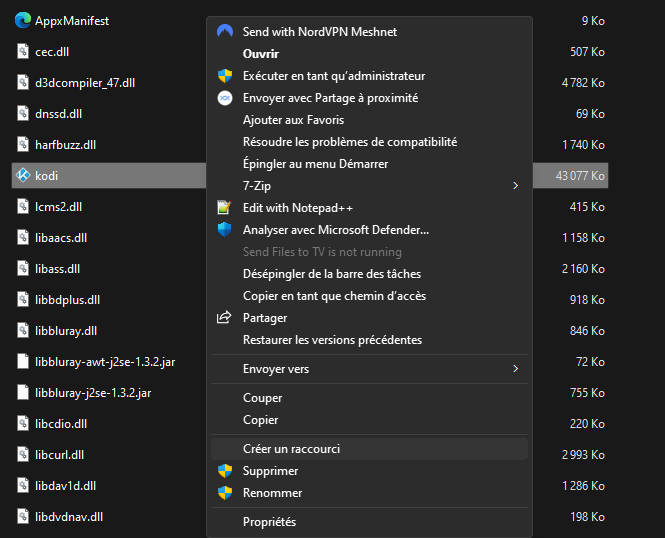The height and width of the screenshot is (538, 665).
Task: Click the shield icon next to Supprimer
Action: (225, 471)
